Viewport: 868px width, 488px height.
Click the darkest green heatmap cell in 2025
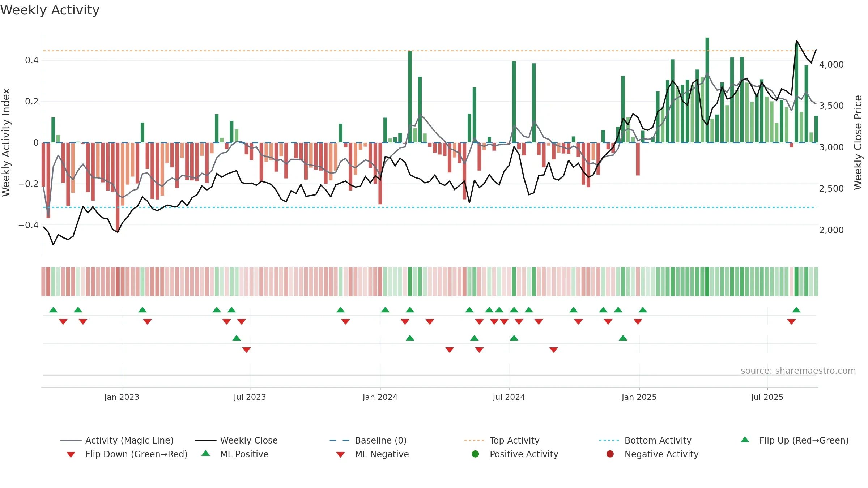[x=707, y=282]
